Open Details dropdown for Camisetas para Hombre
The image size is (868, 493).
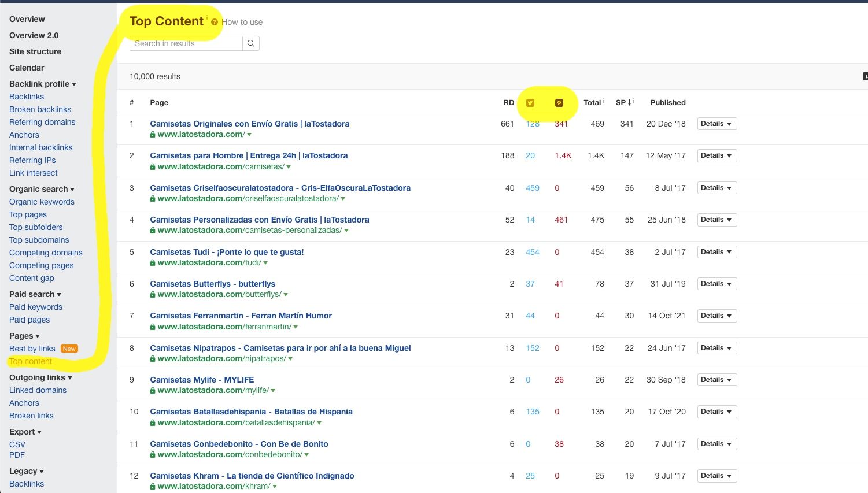point(716,155)
